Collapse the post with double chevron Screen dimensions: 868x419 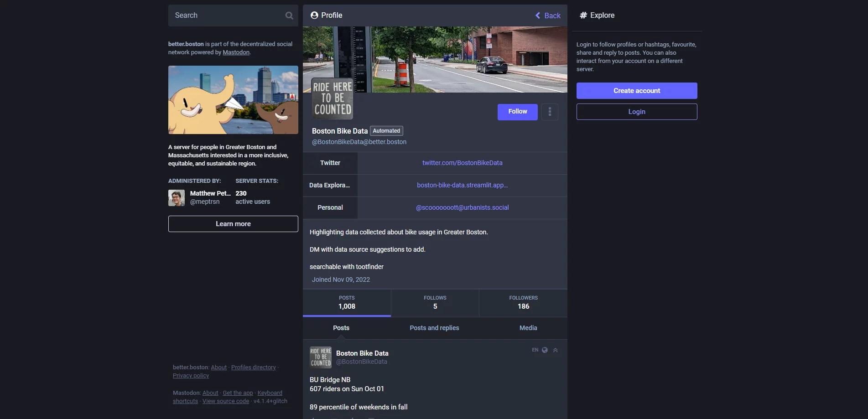click(x=556, y=350)
